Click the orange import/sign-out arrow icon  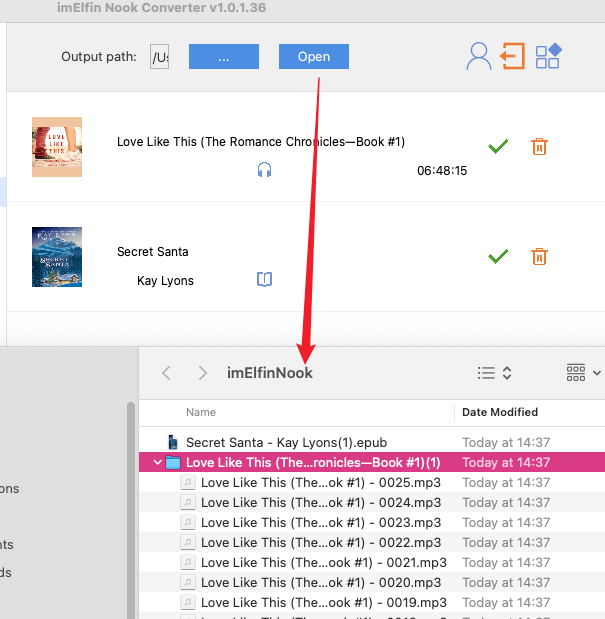click(x=512, y=56)
